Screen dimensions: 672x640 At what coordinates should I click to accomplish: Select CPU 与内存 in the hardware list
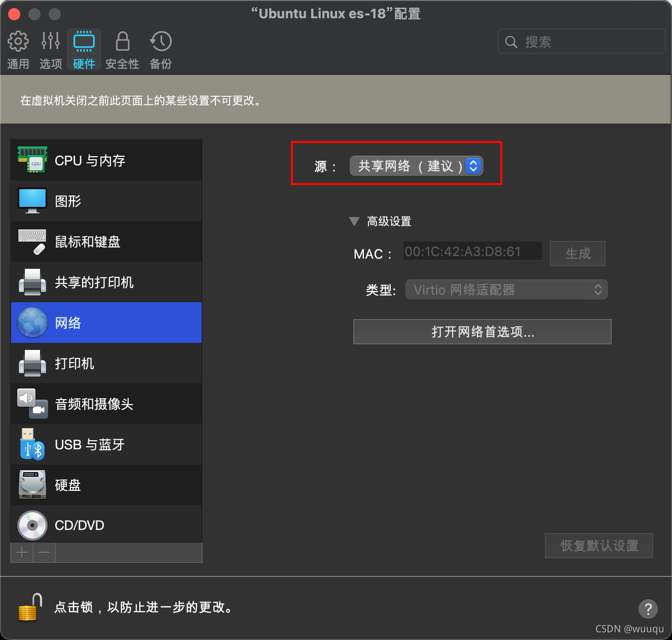coord(106,160)
